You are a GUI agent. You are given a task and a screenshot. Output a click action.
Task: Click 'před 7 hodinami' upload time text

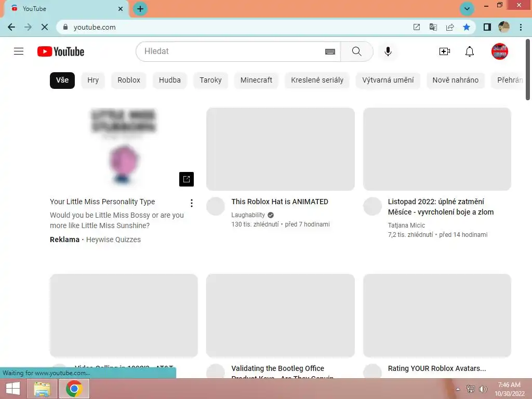307,224
